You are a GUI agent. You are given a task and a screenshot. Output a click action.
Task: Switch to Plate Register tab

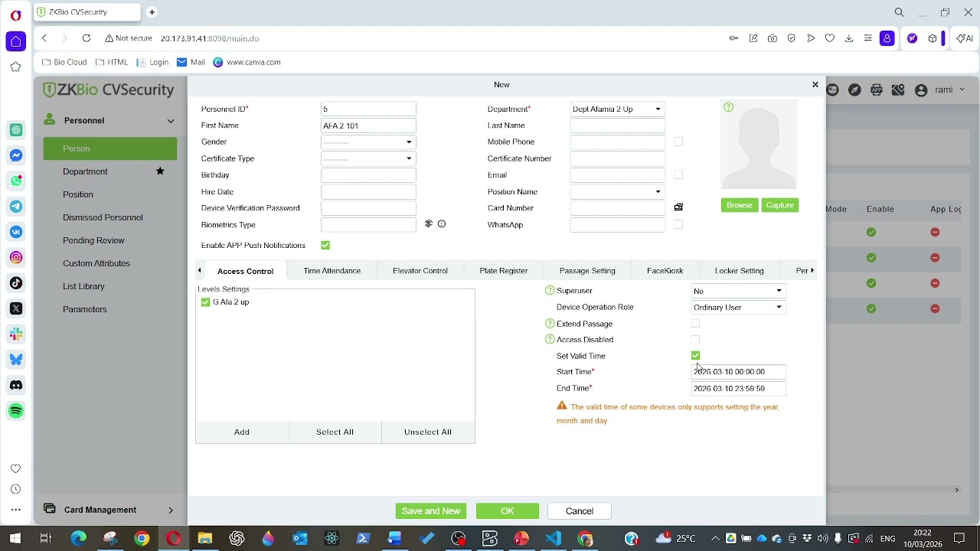504,271
